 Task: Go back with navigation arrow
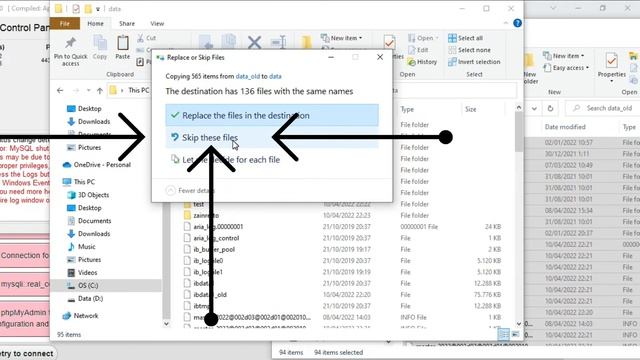point(60,91)
